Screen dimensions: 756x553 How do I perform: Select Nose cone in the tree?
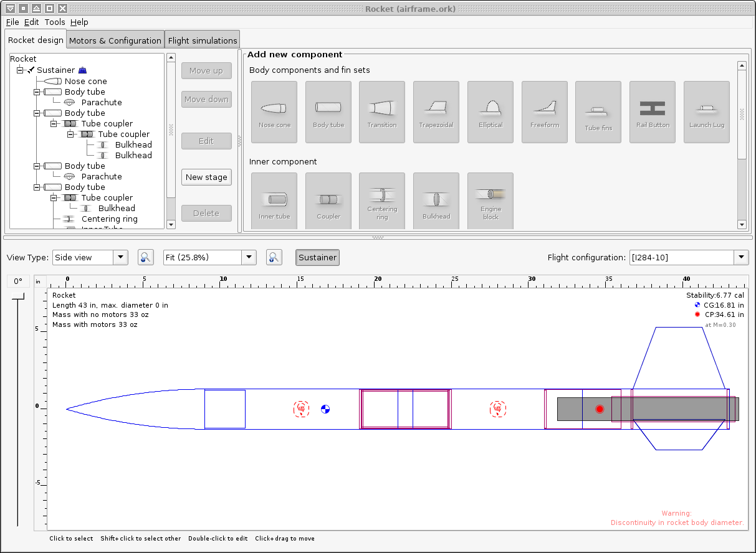[86, 81]
